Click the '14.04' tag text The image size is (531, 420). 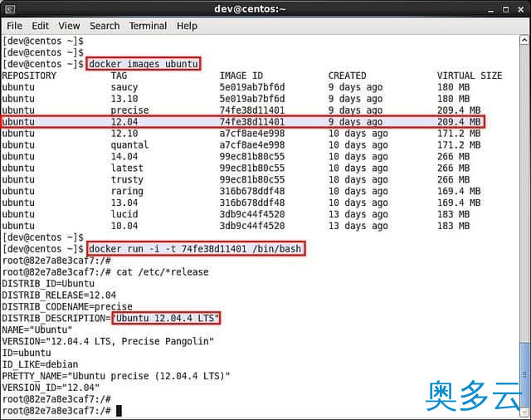tap(124, 157)
